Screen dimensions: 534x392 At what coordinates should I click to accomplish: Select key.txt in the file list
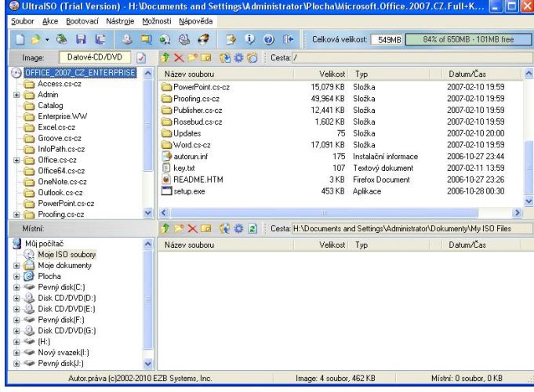(x=184, y=168)
